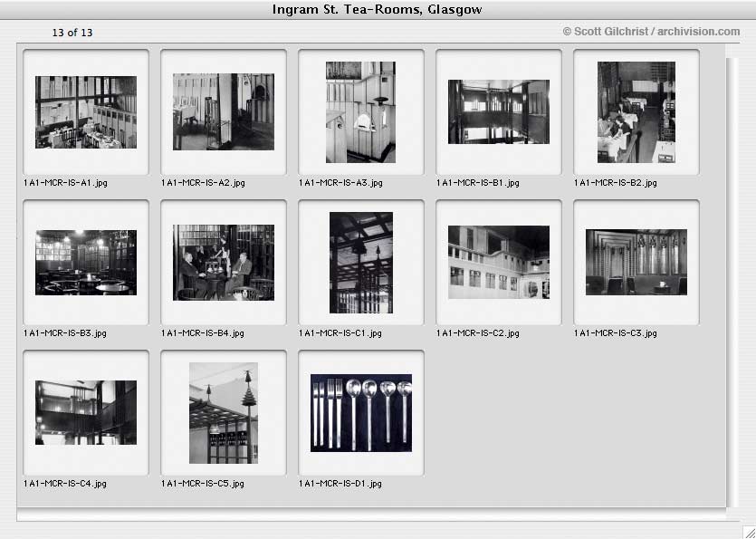Open thumbnail image 1A1-MCR-IS-C4.jpg
Screen dimensions: 756x539
click(86, 412)
